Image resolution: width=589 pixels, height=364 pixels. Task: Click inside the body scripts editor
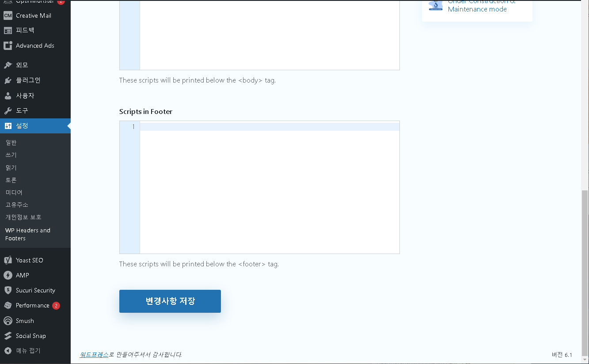(x=270, y=35)
